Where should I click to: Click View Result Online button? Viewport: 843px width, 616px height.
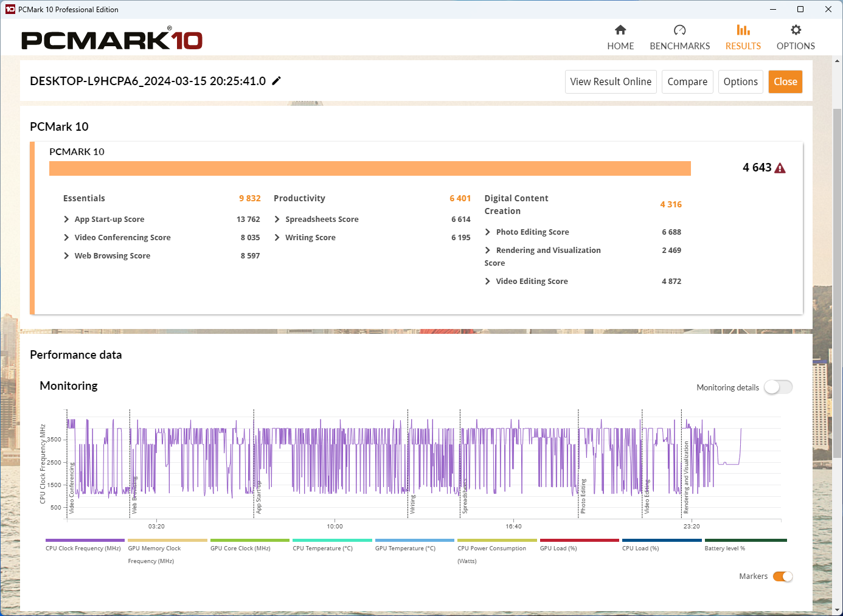[x=611, y=82]
